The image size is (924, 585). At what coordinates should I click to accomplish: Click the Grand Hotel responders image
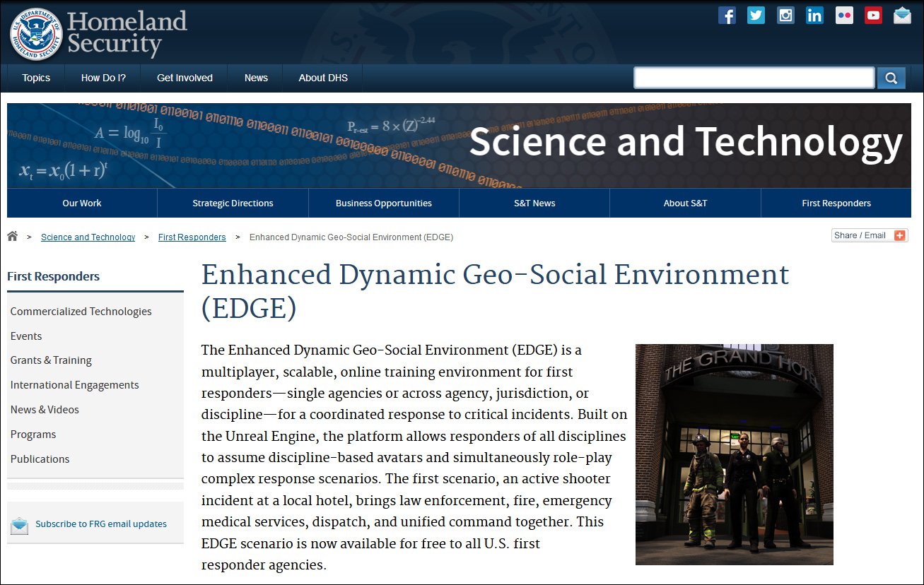[735, 454]
